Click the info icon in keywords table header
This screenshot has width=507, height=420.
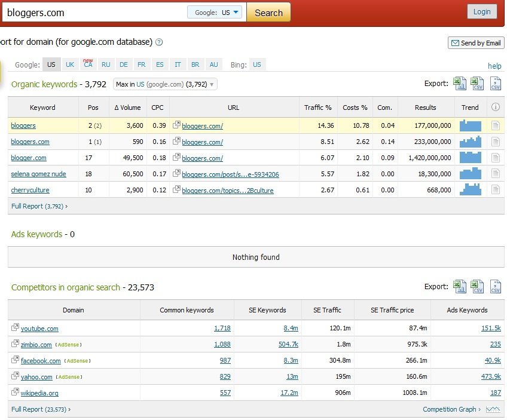[496, 107]
